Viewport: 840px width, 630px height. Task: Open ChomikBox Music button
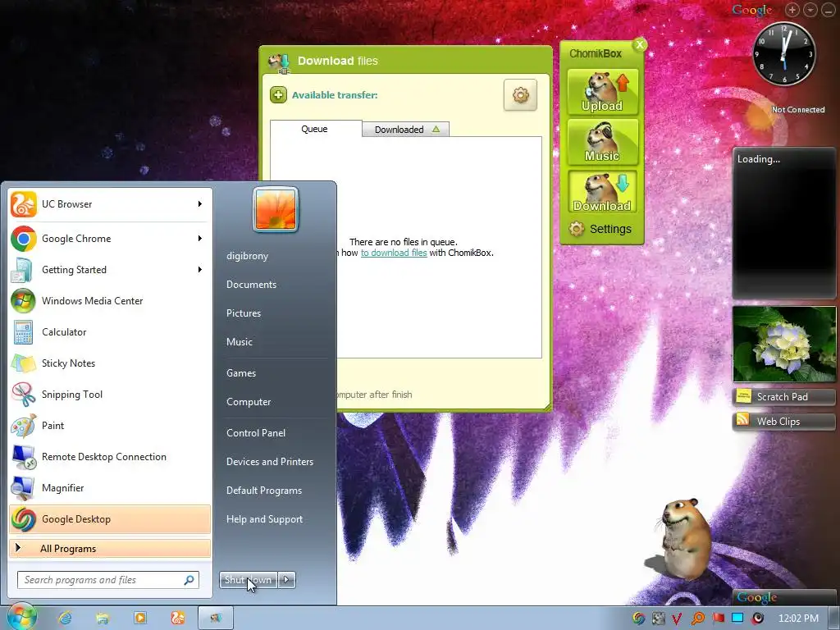602,142
